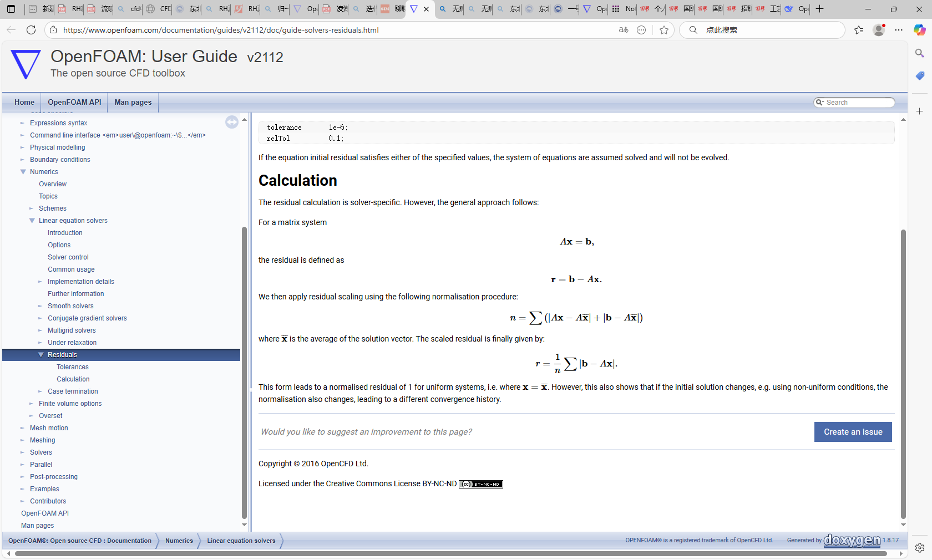Click the browser refresh icon
The width and height of the screenshot is (932, 560).
31,30
